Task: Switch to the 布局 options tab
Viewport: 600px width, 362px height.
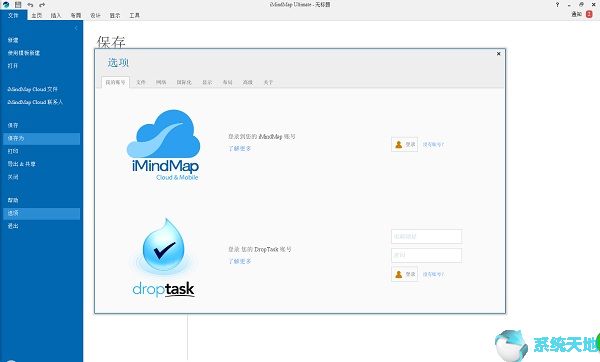Action: tap(227, 82)
